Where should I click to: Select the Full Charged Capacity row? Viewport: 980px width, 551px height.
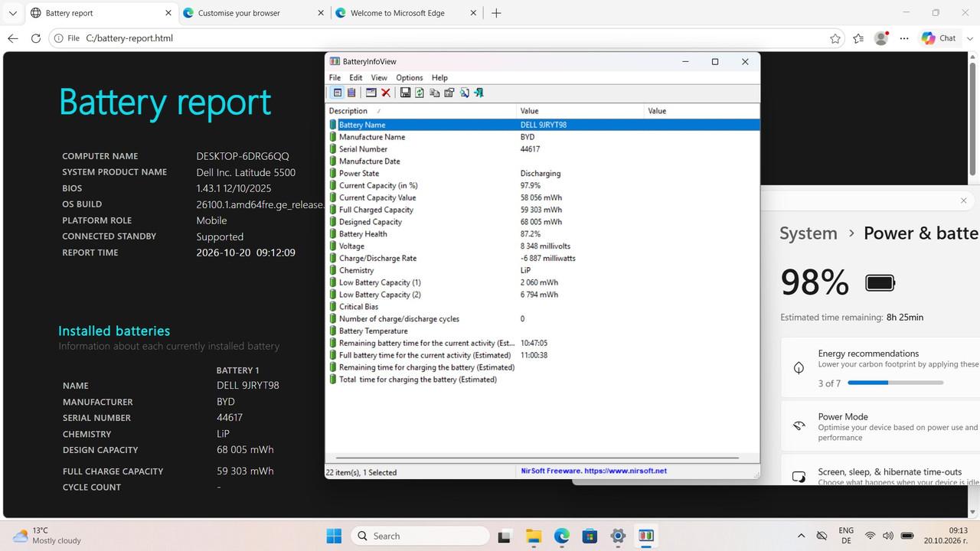point(542,210)
